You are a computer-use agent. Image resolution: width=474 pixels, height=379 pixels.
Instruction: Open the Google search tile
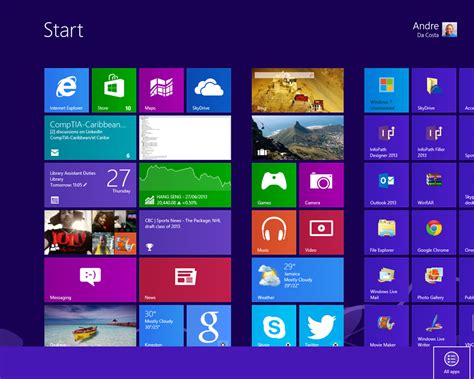209,326
